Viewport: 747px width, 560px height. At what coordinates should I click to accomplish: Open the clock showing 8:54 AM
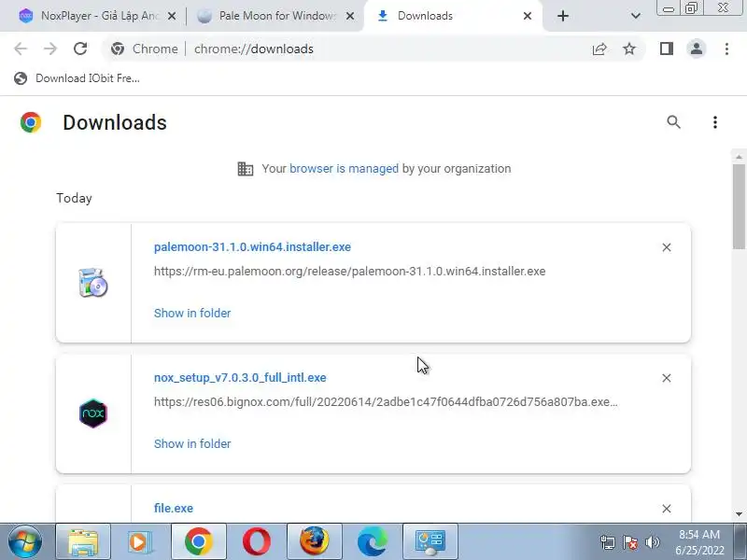[699, 542]
